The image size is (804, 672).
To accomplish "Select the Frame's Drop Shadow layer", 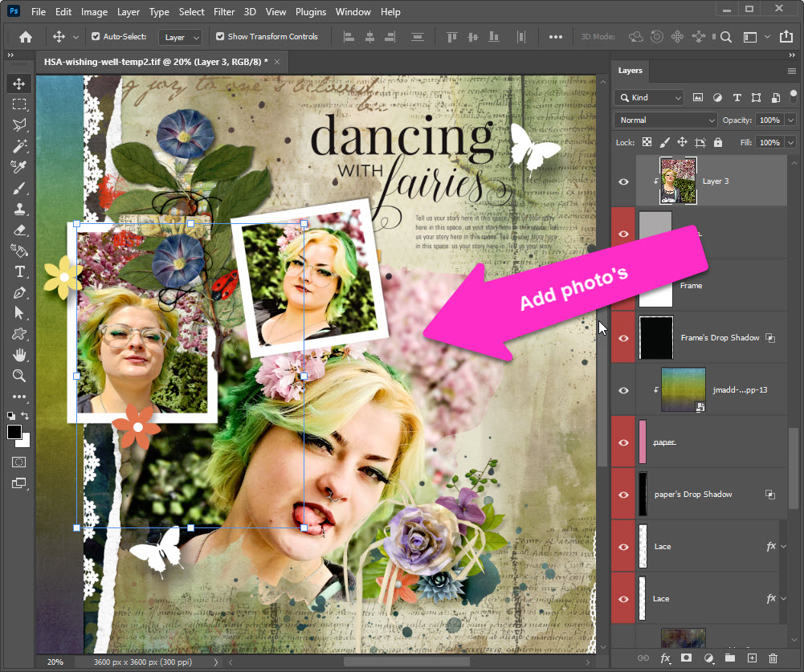I will point(719,338).
